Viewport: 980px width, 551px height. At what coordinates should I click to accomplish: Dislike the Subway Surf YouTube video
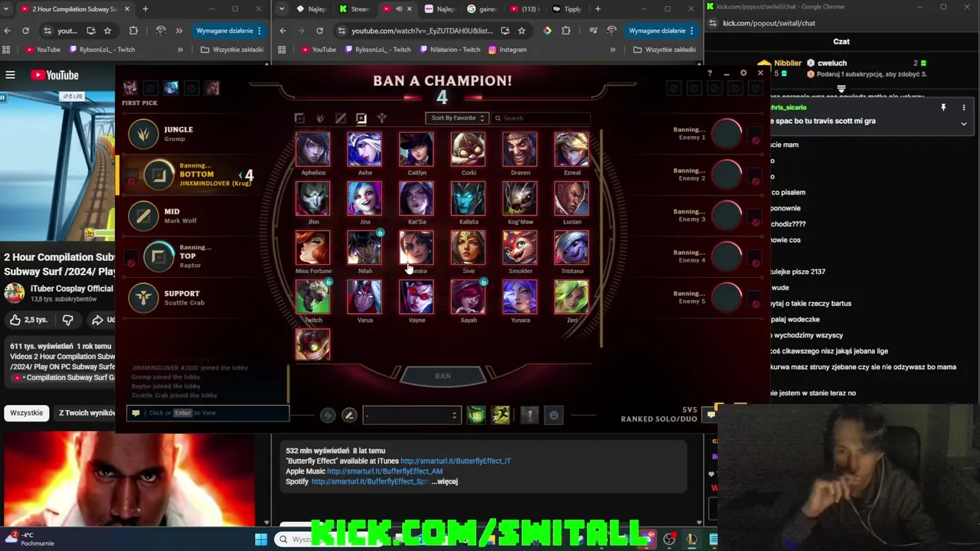pyautogui.click(x=67, y=320)
